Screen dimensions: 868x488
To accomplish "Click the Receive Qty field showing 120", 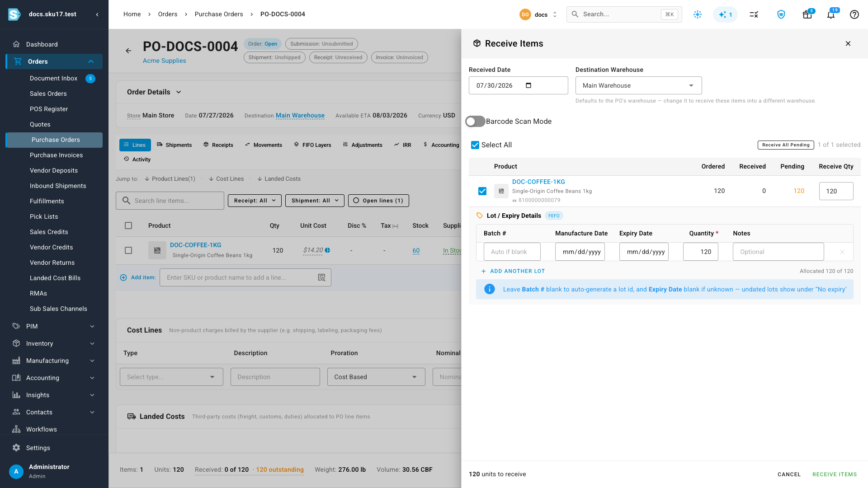I will click(x=836, y=191).
